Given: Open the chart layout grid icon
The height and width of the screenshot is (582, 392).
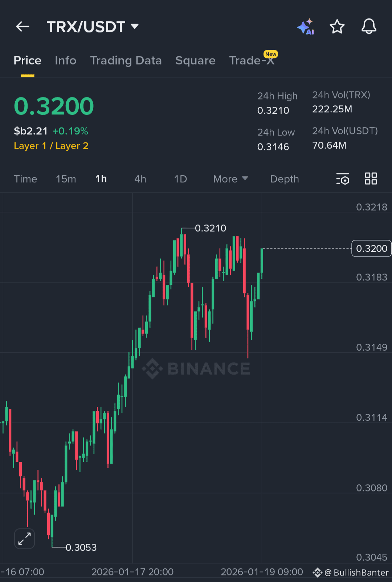Looking at the screenshot, I should click(371, 179).
